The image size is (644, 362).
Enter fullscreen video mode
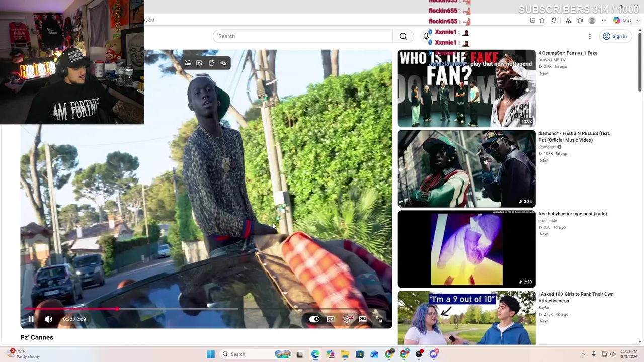click(x=379, y=319)
